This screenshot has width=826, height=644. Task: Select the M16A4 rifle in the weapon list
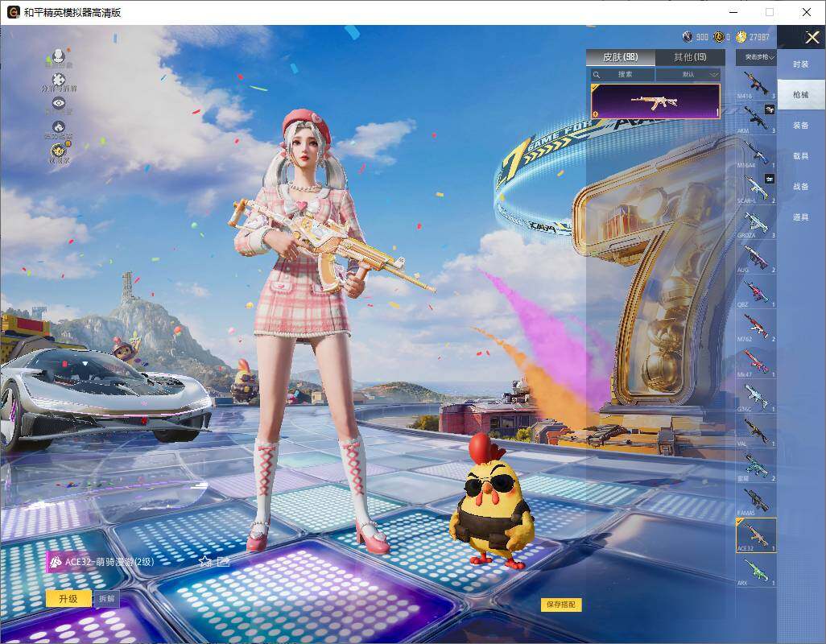(756, 153)
